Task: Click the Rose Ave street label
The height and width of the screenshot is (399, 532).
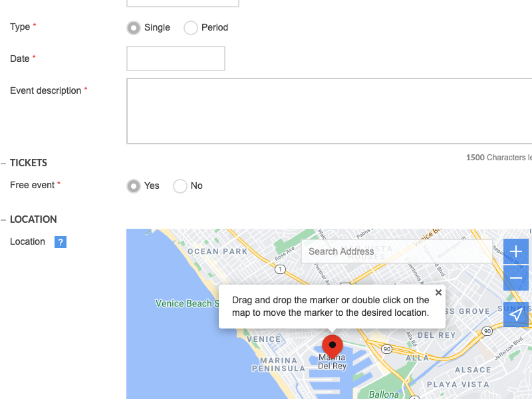Action: point(285,254)
